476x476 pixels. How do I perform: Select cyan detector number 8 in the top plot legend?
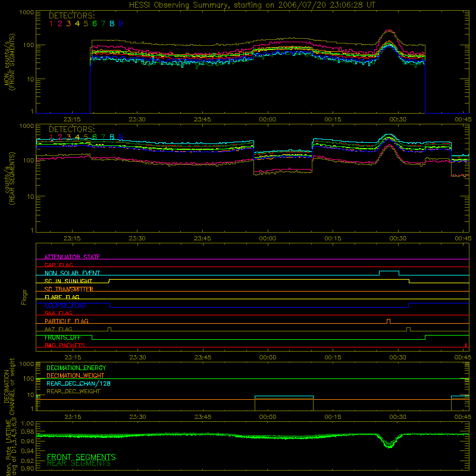112,24
